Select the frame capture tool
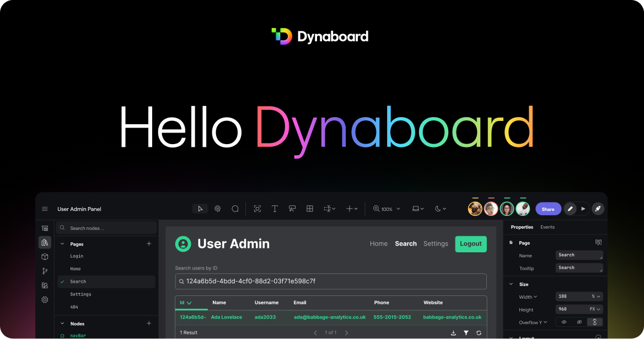Image resolution: width=644 pixels, height=339 pixels. click(257, 208)
